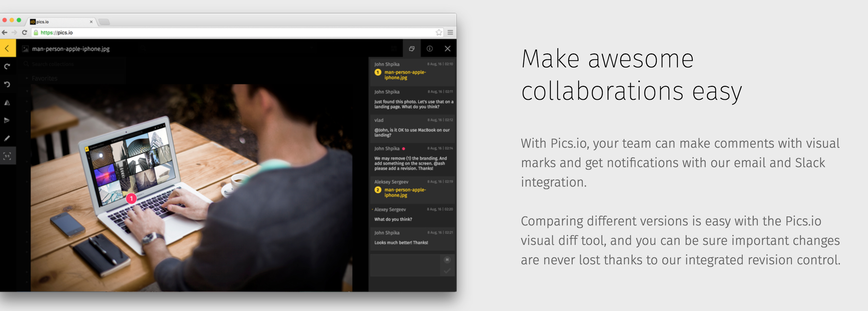Image resolution: width=868 pixels, height=311 pixels.
Task: Click the pink marker 1 on the photo
Action: 131,199
